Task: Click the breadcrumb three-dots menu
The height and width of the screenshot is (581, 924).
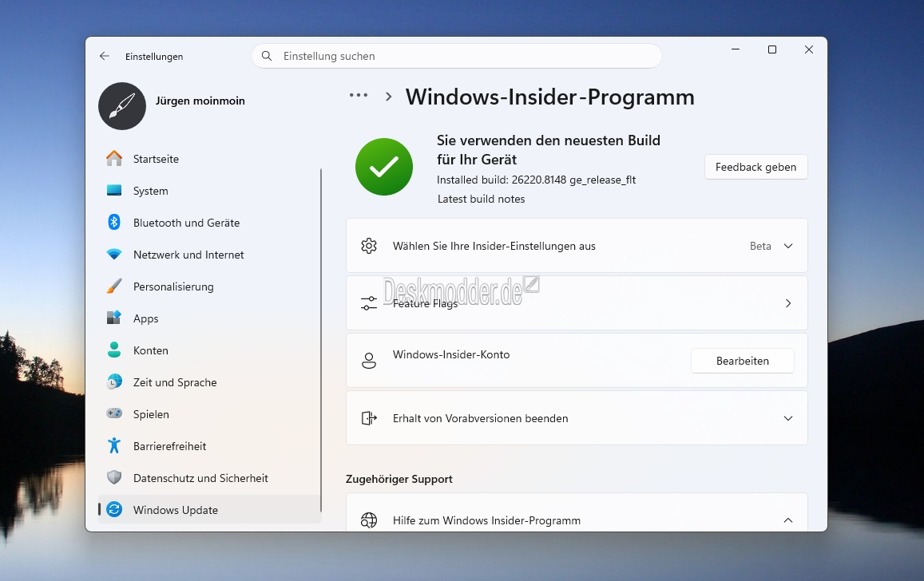Action: point(359,96)
